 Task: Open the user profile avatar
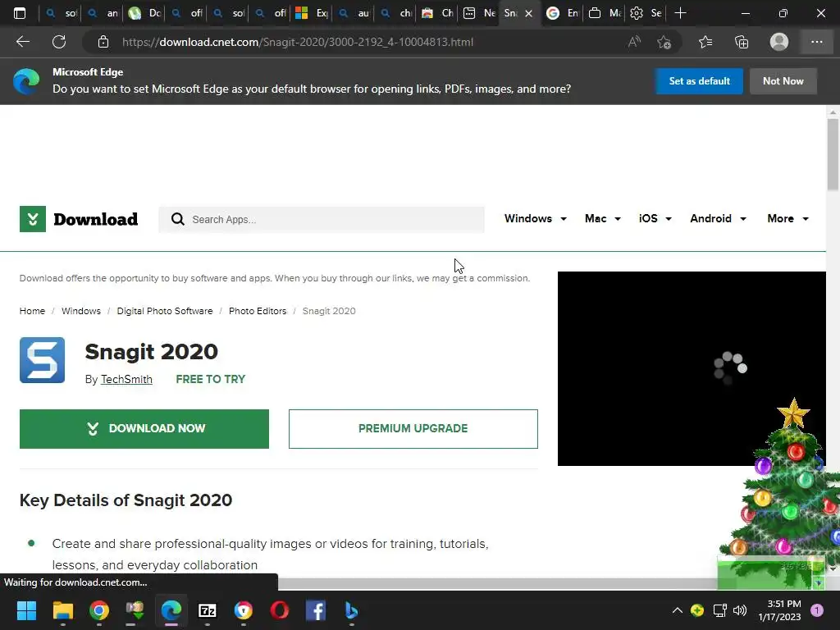pyautogui.click(x=779, y=42)
